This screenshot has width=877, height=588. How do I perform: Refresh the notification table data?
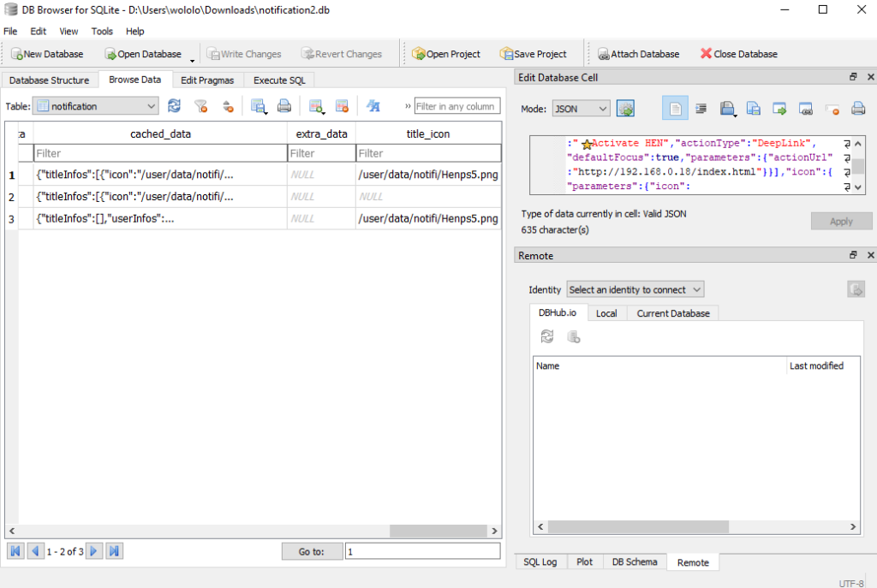[175, 106]
